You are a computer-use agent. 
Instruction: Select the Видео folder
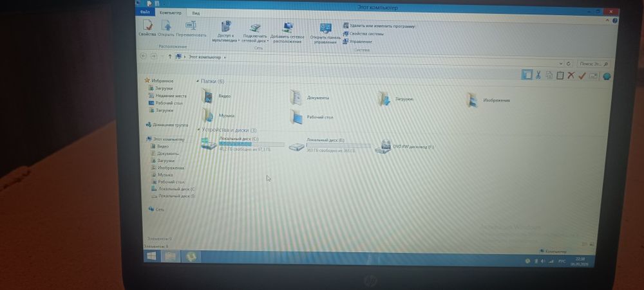coord(216,96)
